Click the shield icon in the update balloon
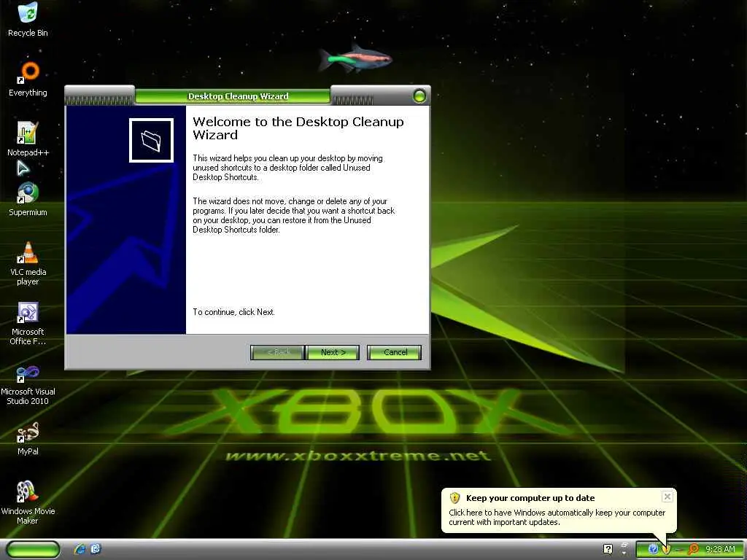Screen dimensions: 747x560 click(455, 498)
